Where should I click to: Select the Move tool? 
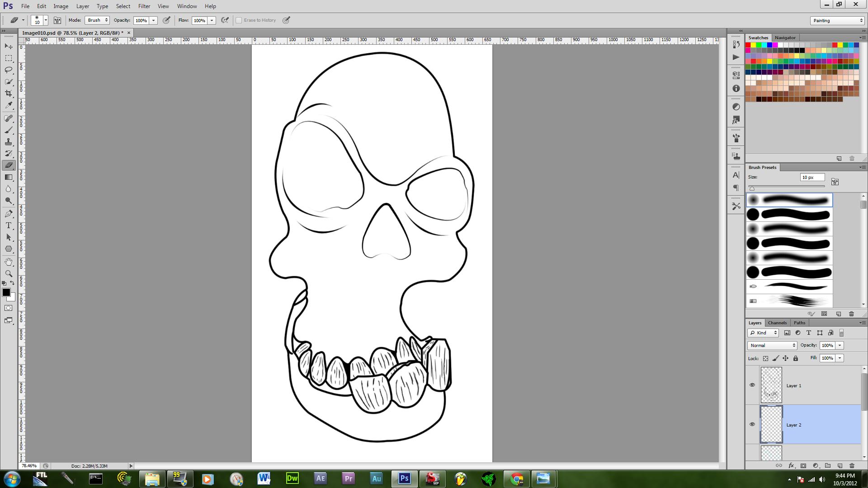point(9,47)
